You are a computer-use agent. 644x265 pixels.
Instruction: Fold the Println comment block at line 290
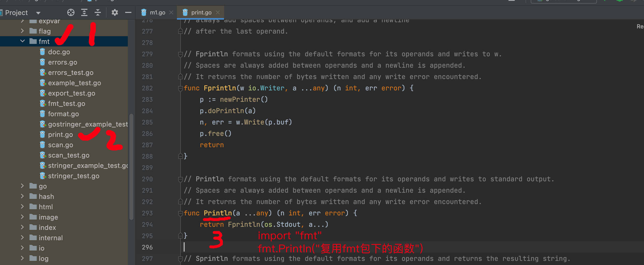pos(180,179)
